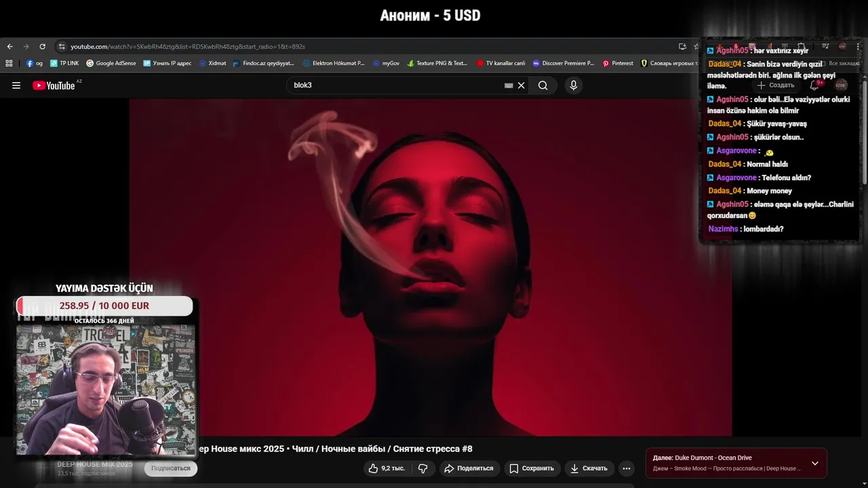Click the Поделиться share button
The image size is (868, 488).
point(469,468)
